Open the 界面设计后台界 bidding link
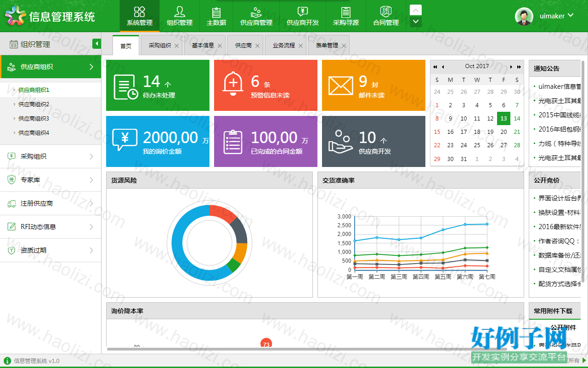 pyautogui.click(x=560, y=198)
